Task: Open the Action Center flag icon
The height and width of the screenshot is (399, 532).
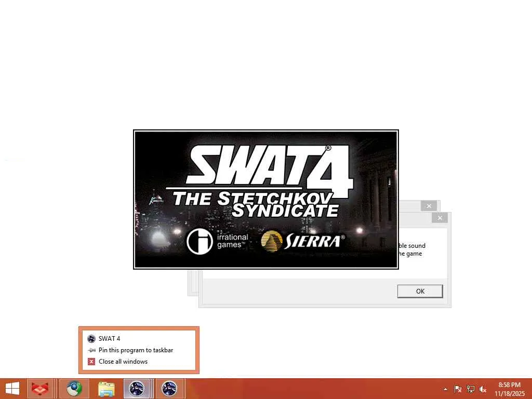Action: pyautogui.click(x=458, y=389)
